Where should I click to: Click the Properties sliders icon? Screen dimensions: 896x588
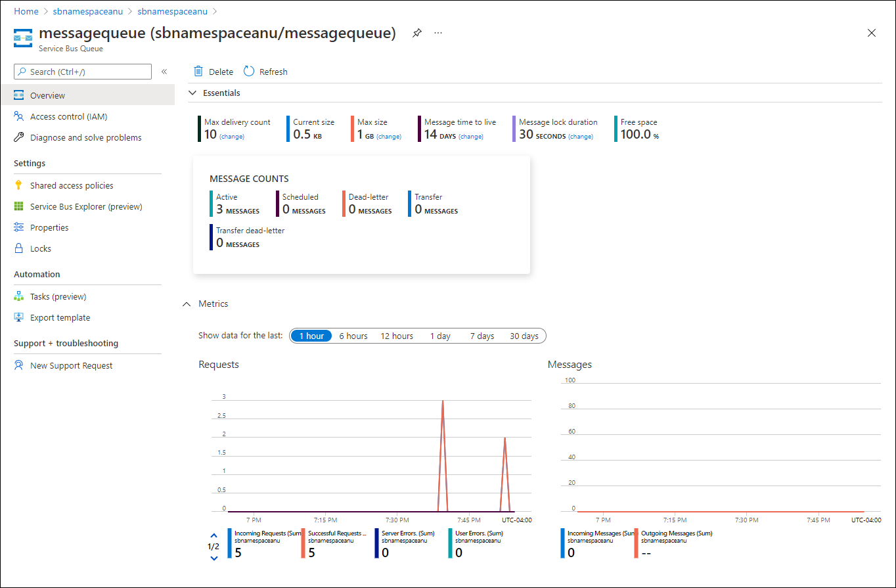pyautogui.click(x=18, y=227)
